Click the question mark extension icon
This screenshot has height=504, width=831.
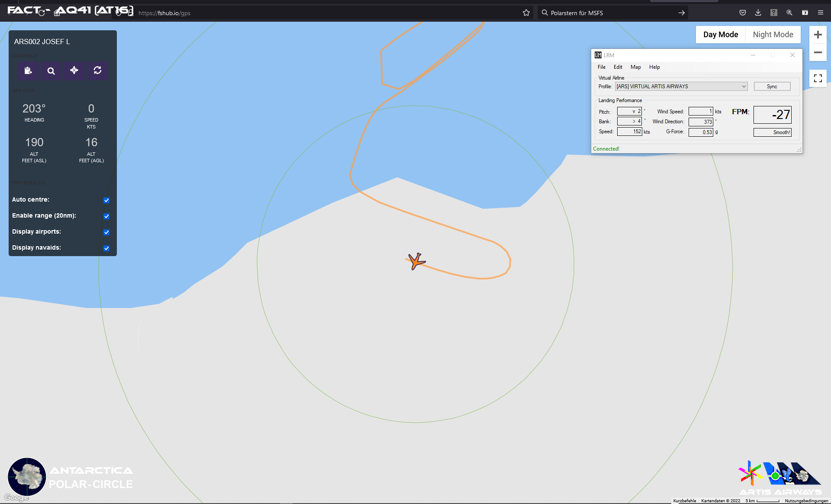click(x=774, y=13)
